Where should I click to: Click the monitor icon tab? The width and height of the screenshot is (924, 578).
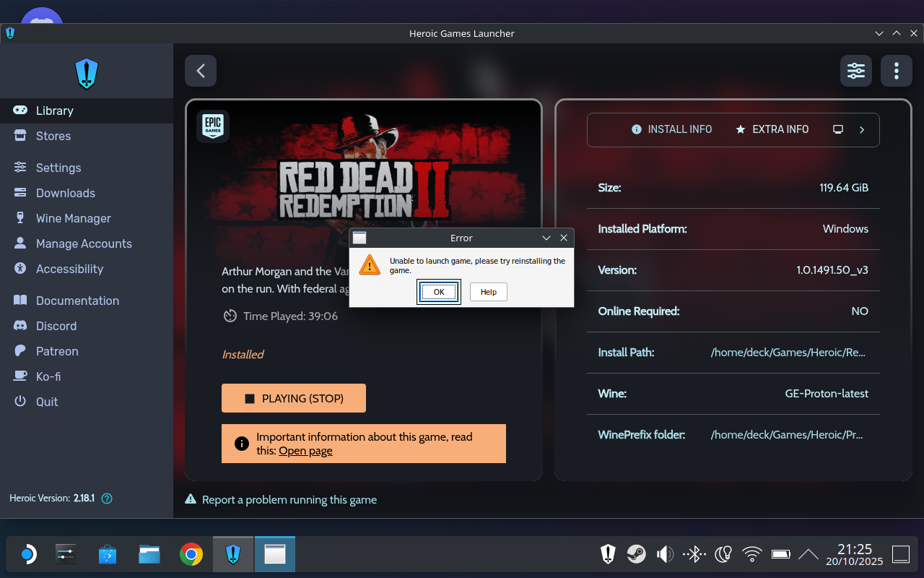(838, 130)
